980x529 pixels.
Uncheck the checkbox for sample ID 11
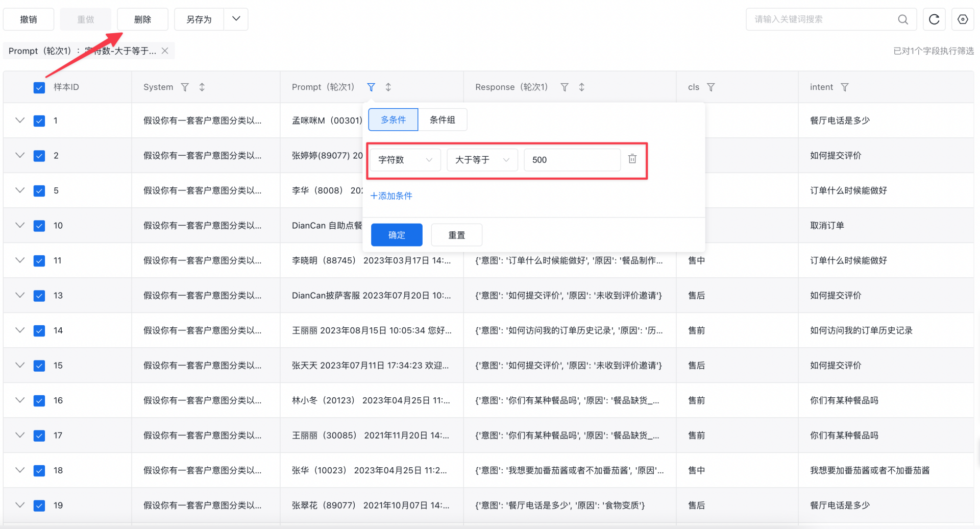pos(39,261)
